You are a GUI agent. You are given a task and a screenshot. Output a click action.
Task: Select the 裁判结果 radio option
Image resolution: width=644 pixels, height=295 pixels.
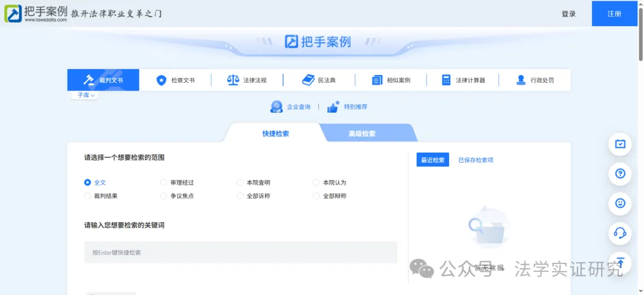[87, 196]
